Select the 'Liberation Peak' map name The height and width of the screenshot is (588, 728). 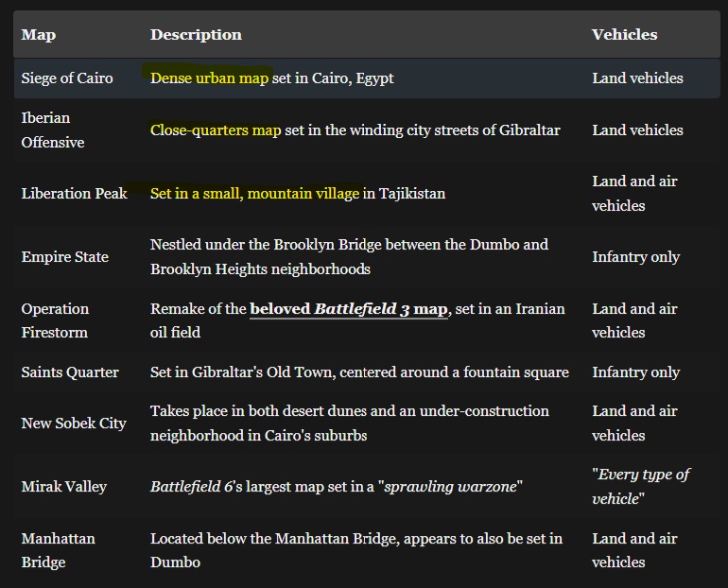coord(75,193)
